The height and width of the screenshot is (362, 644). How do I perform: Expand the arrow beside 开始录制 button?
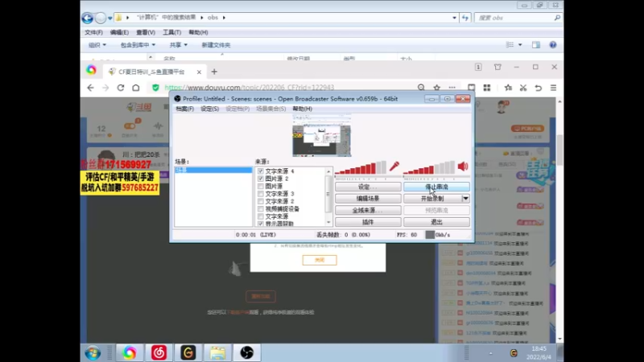tap(465, 198)
